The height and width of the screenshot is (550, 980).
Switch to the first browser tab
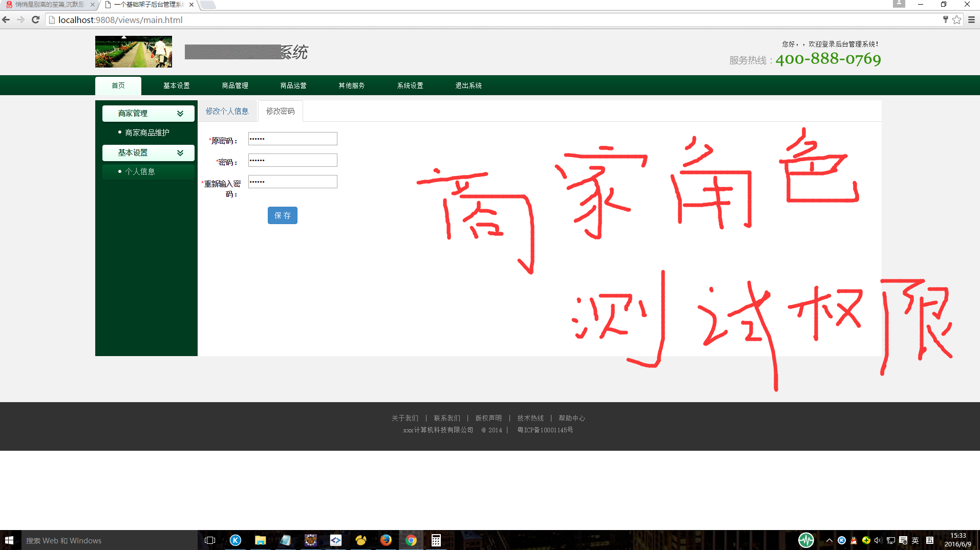[49, 5]
